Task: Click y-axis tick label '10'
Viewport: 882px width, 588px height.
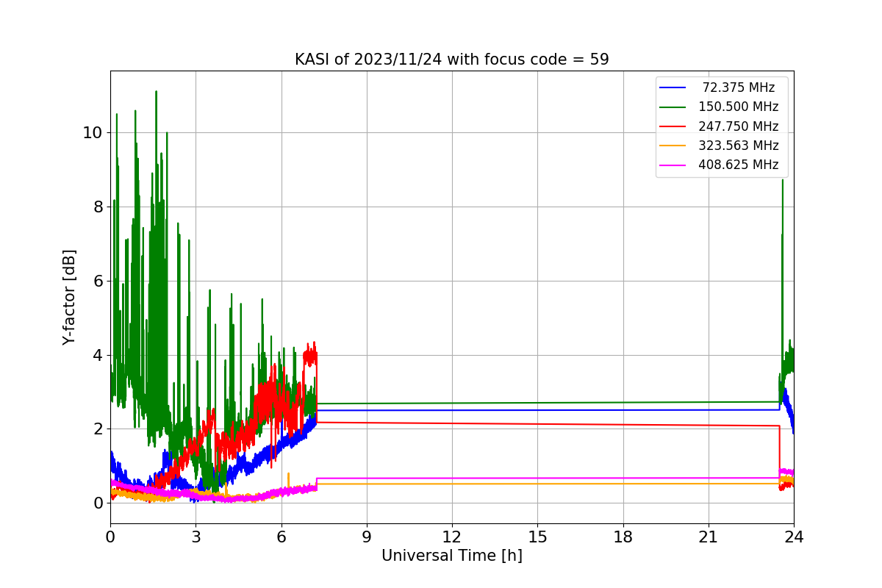Action: [x=93, y=133]
